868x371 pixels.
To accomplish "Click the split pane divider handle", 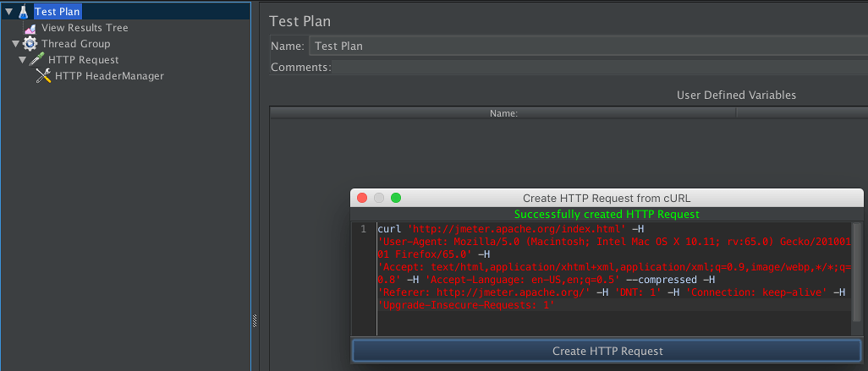I will (254, 319).
